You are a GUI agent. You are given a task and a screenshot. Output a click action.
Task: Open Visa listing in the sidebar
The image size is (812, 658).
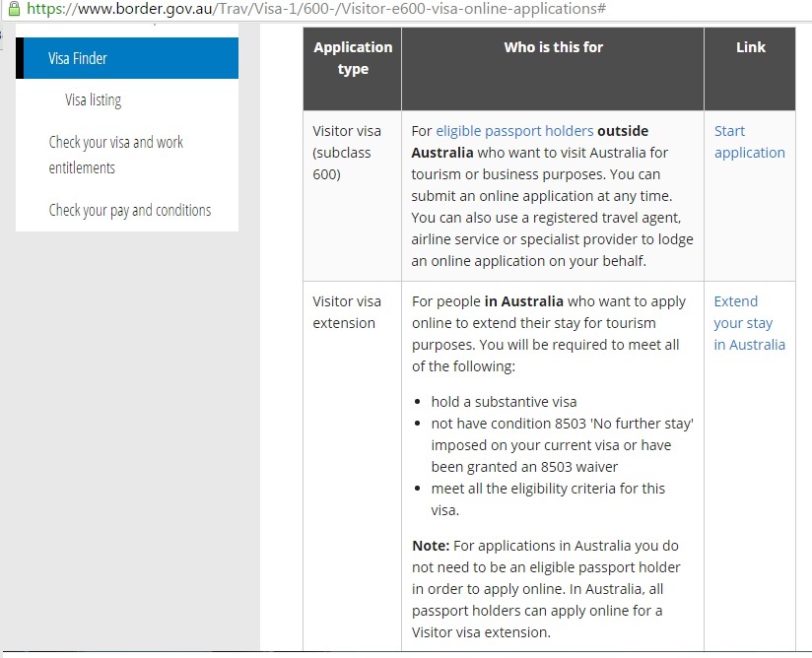pos(94,99)
